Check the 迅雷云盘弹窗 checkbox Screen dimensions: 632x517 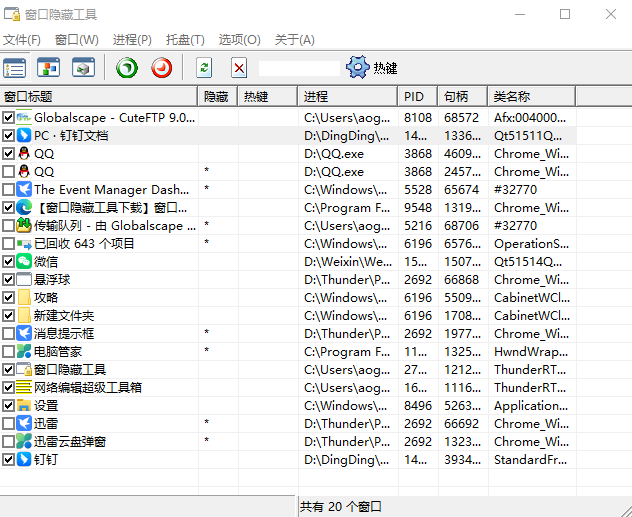tap(9, 441)
